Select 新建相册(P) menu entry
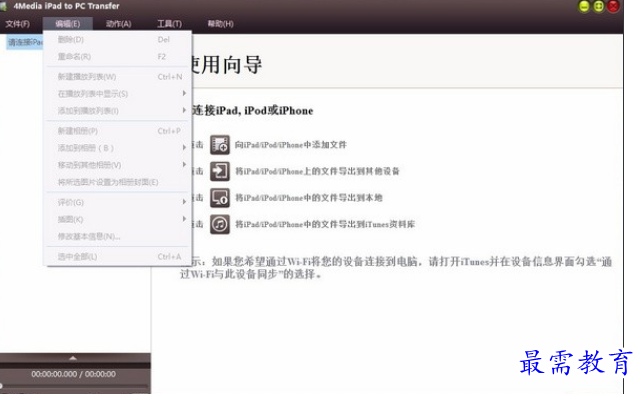The height and width of the screenshot is (394, 641). tap(118, 131)
